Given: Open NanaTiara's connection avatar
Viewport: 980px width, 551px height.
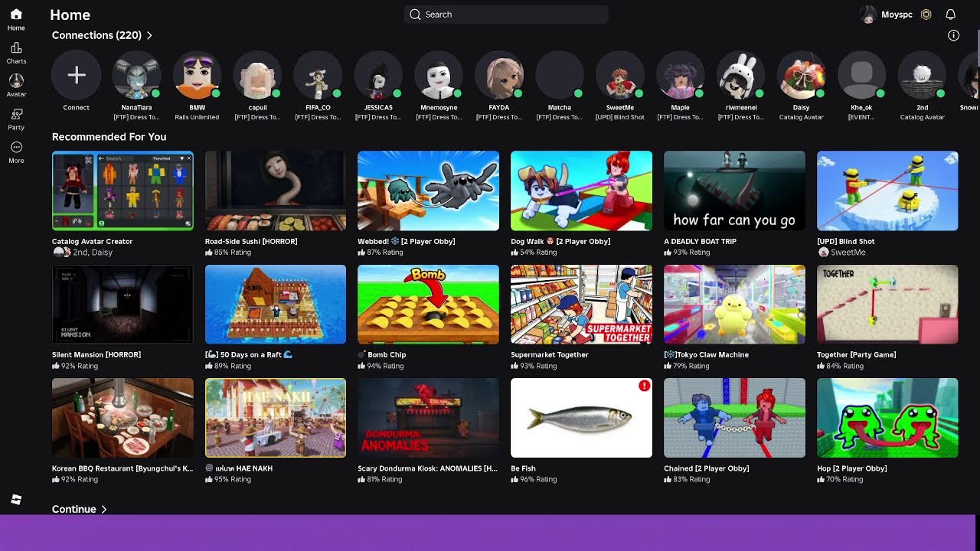Looking at the screenshot, I should [136, 75].
